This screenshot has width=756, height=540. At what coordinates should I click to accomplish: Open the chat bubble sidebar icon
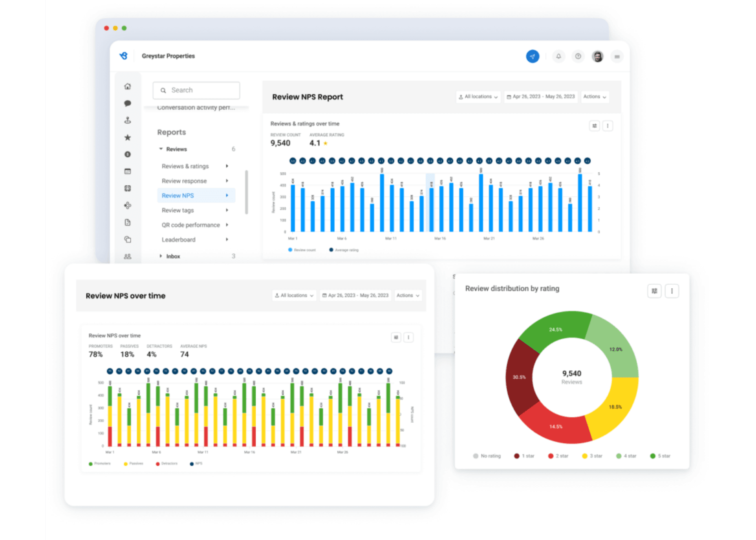pyautogui.click(x=128, y=103)
